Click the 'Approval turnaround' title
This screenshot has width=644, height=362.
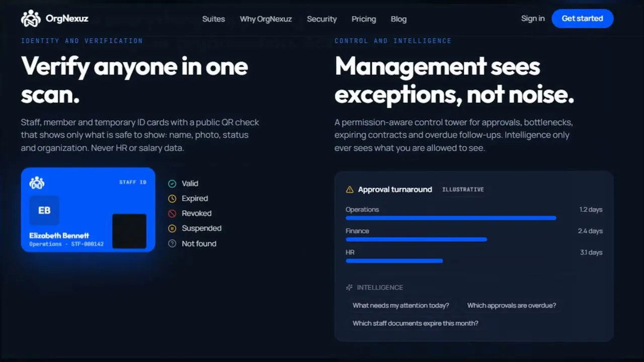395,190
